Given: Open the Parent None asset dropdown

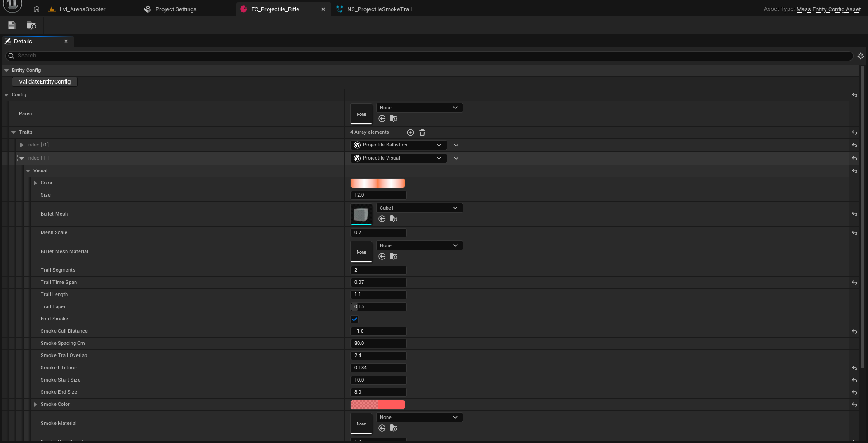Looking at the screenshot, I should (420, 108).
